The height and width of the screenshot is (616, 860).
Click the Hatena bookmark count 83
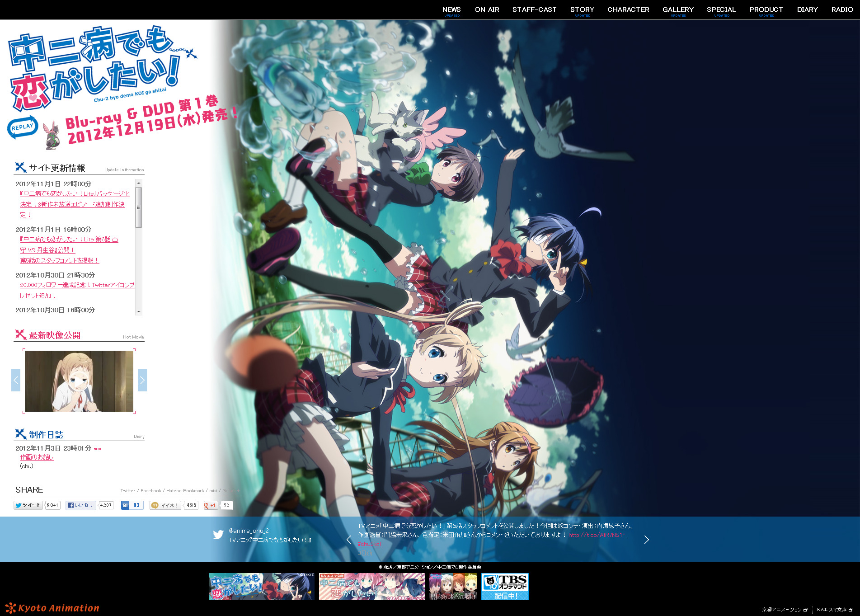(136, 505)
